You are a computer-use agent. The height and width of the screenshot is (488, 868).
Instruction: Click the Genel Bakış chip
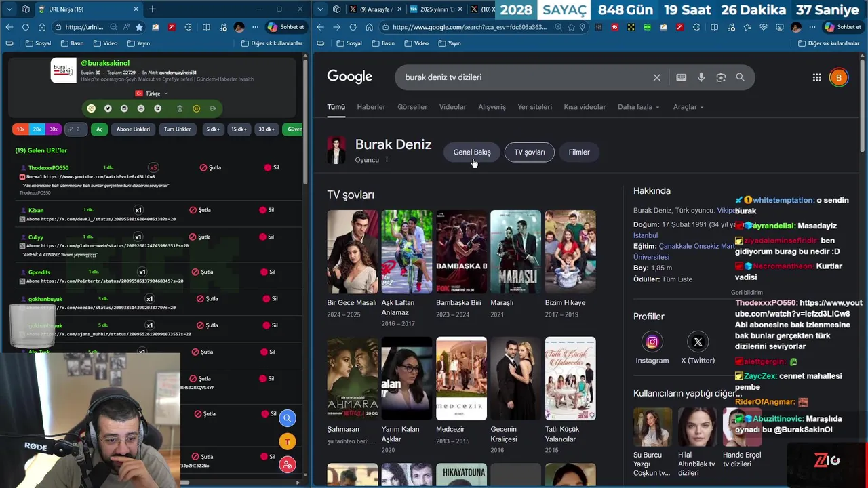472,152
